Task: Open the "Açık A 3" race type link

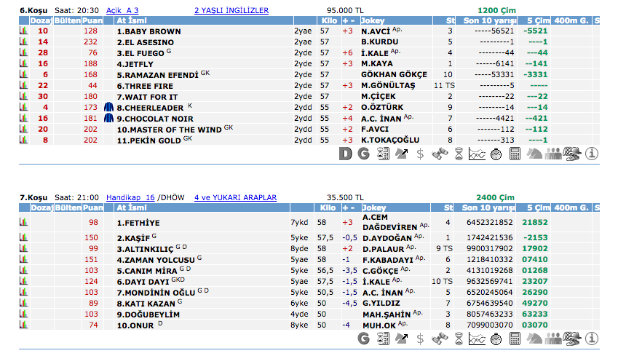Action: click(x=122, y=10)
